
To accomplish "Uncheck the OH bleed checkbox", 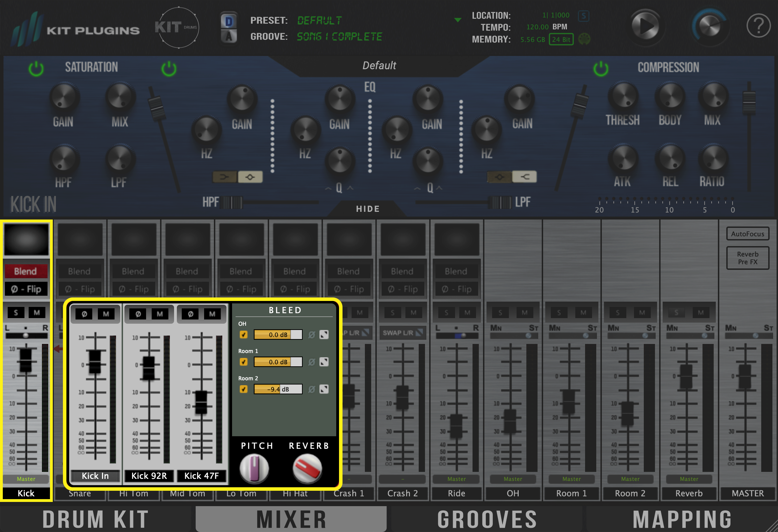I will tap(244, 335).
